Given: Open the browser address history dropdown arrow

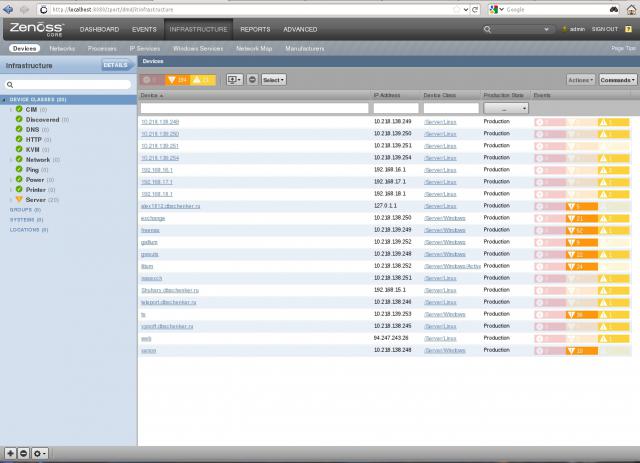Looking at the screenshot, I should pyautogui.click(x=466, y=9).
